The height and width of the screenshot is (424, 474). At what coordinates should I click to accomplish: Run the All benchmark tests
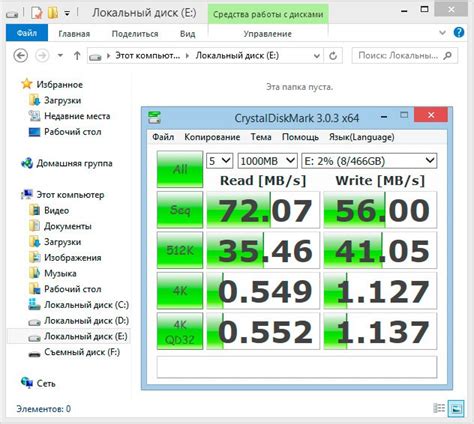[180, 169]
